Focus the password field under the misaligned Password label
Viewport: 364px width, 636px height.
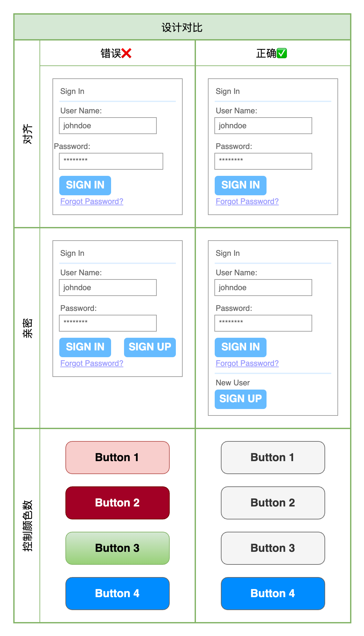(x=111, y=161)
